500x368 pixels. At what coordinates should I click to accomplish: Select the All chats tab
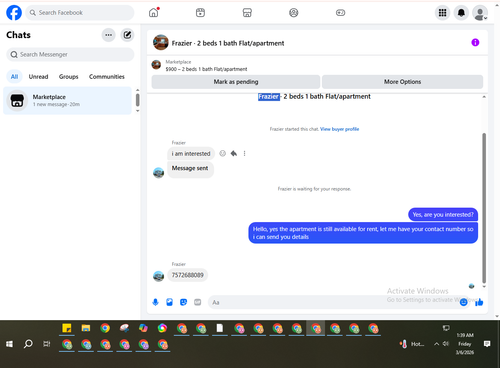coord(14,76)
